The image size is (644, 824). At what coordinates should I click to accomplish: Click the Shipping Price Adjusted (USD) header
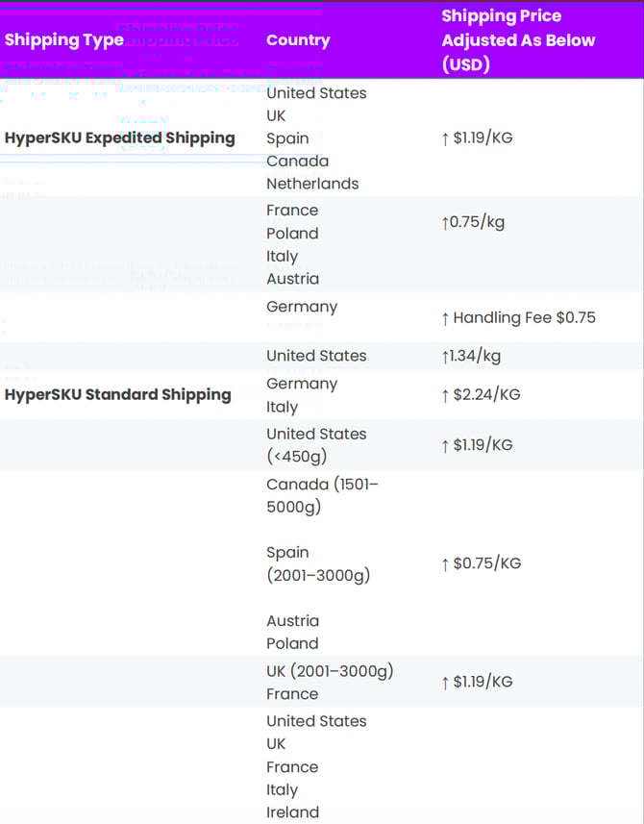[518, 40]
